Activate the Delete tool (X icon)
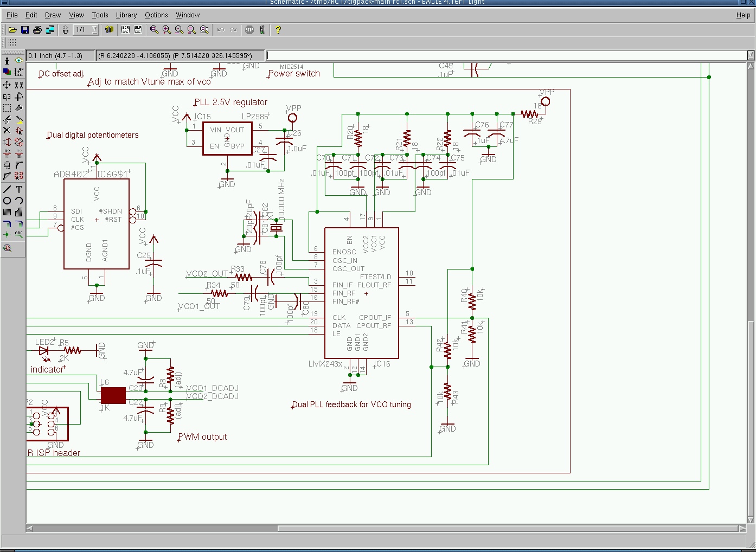Viewport: 756px width, 552px height. pyautogui.click(x=7, y=131)
